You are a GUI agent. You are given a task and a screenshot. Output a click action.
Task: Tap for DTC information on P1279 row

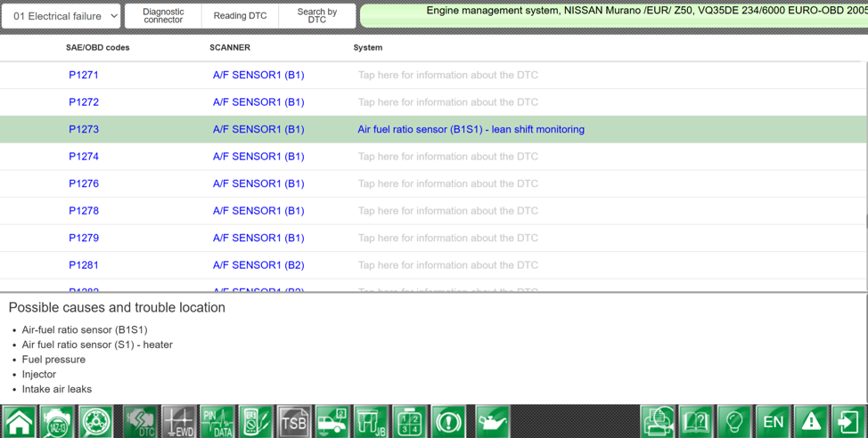point(448,237)
